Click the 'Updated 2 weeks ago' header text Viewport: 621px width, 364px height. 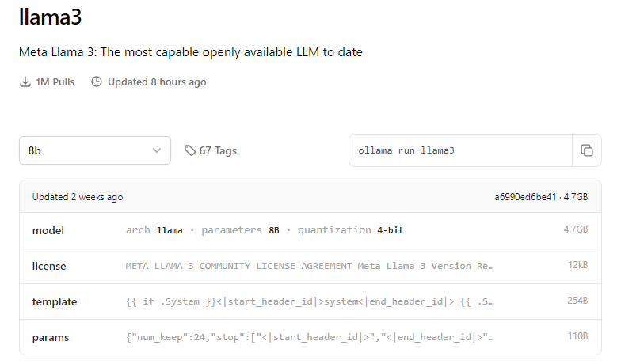pyautogui.click(x=78, y=197)
